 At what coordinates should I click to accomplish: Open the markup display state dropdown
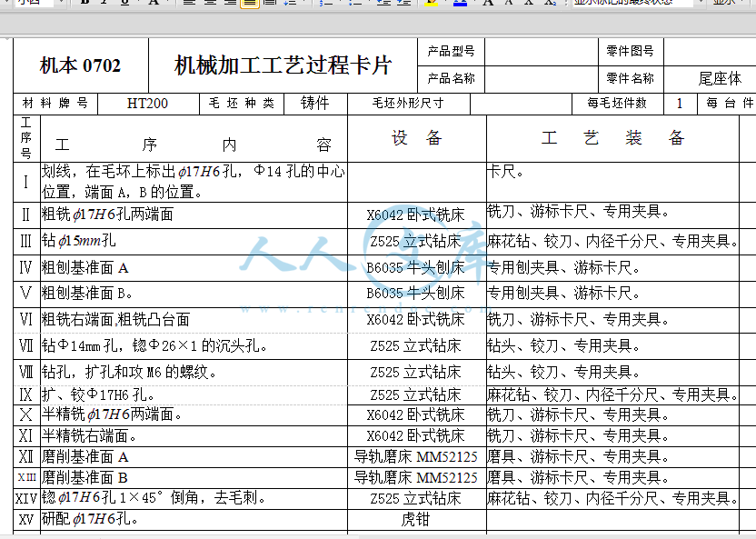(x=701, y=2)
